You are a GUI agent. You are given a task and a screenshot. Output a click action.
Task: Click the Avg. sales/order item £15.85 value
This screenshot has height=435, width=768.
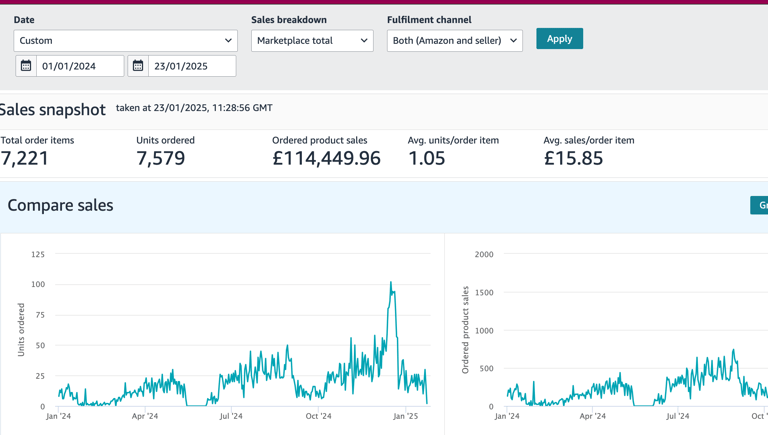[573, 158]
